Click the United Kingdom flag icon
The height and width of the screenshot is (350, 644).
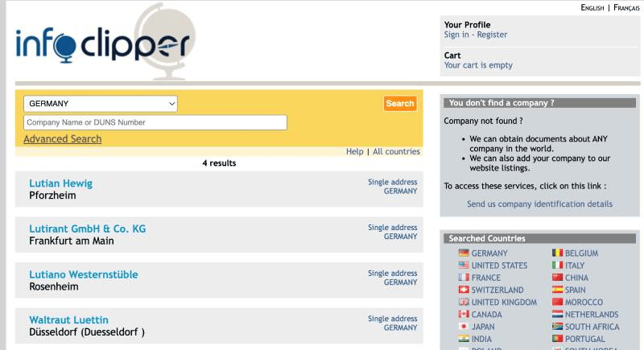click(x=464, y=302)
